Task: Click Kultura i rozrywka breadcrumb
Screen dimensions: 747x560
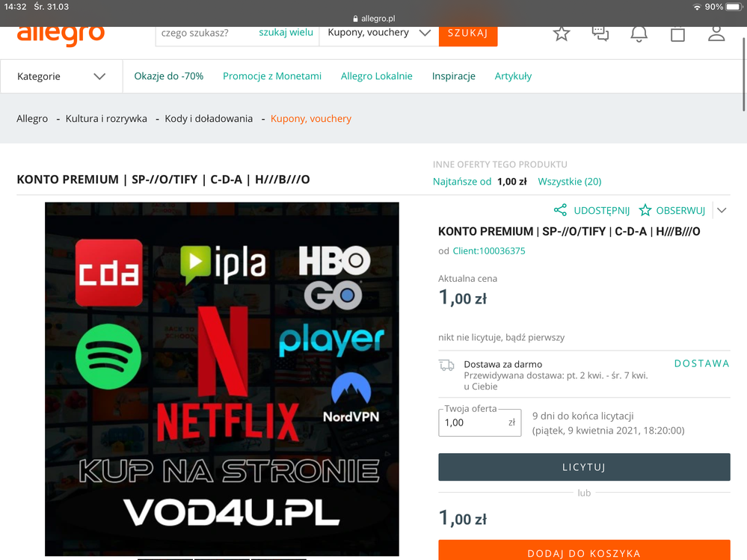Action: click(106, 119)
